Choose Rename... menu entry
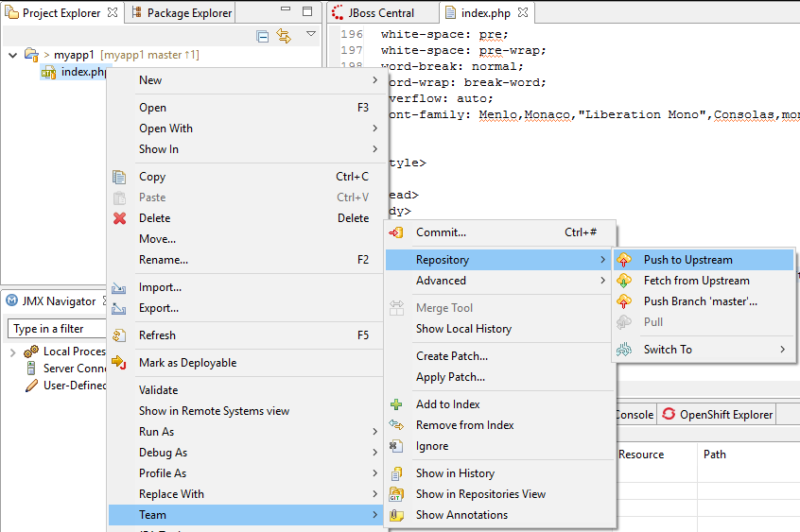 (x=246, y=260)
